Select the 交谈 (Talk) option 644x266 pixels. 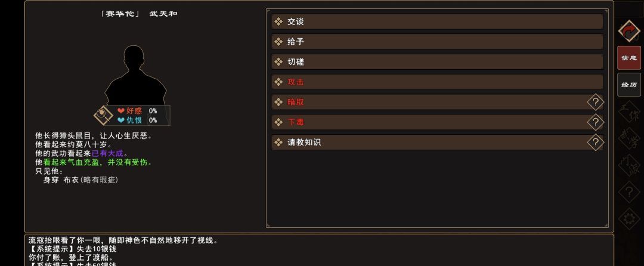(x=436, y=21)
